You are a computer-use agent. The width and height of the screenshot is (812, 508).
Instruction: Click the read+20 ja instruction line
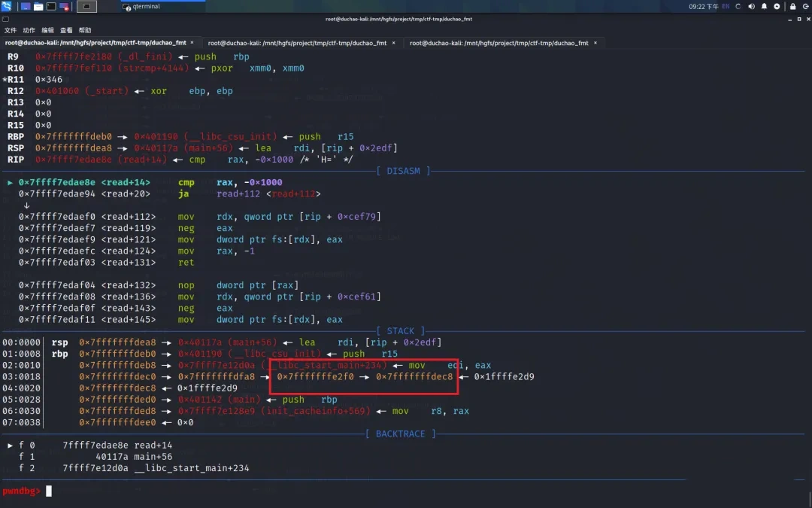pos(170,194)
